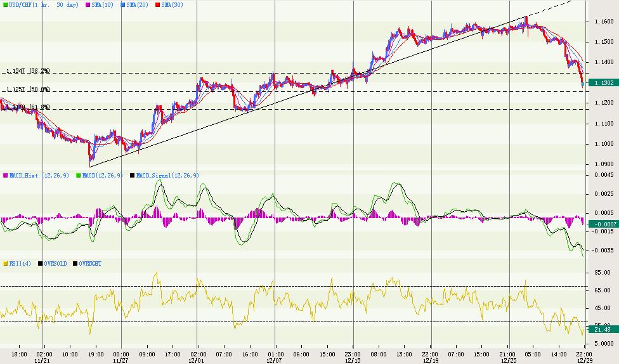Select the OVRSOLD legend label
Screen dimensions: 619x364
pyautogui.click(x=55, y=263)
